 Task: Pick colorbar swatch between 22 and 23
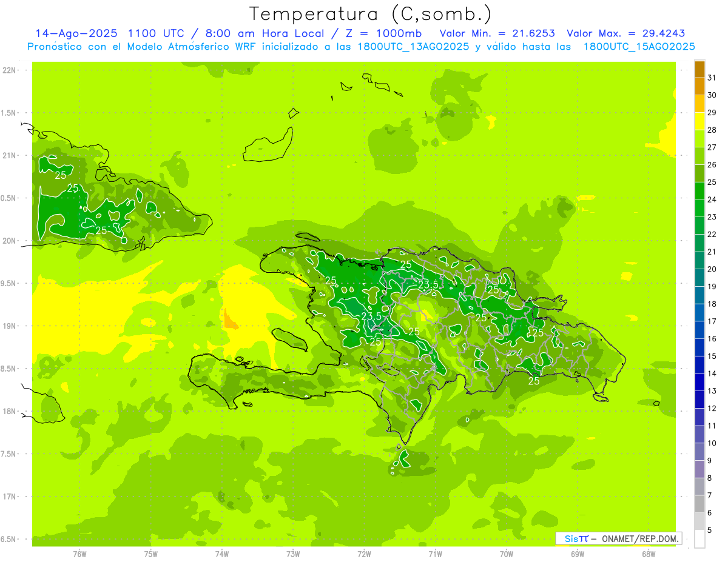pos(699,226)
